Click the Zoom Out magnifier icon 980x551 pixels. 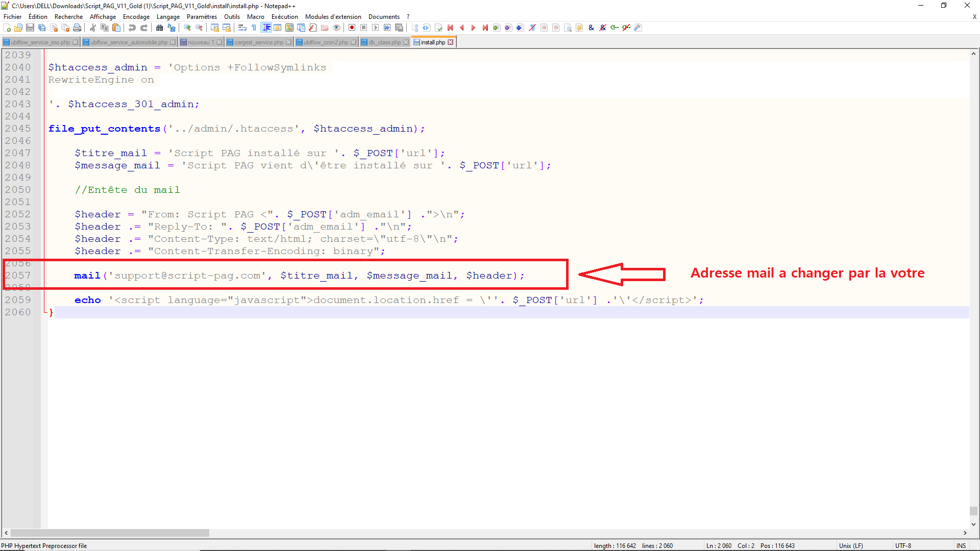199,28
